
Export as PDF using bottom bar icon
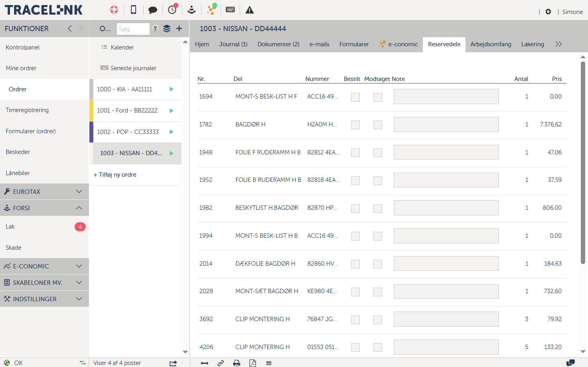[x=253, y=363]
